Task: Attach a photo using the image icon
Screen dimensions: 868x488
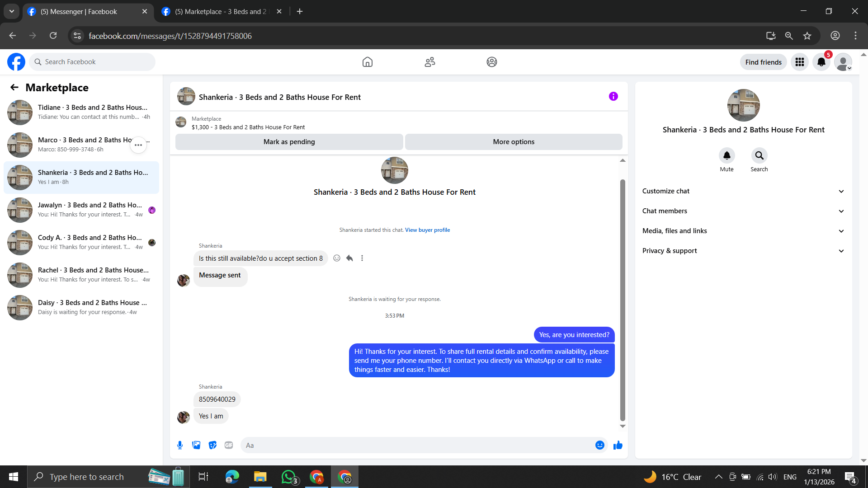Action: coord(196,445)
